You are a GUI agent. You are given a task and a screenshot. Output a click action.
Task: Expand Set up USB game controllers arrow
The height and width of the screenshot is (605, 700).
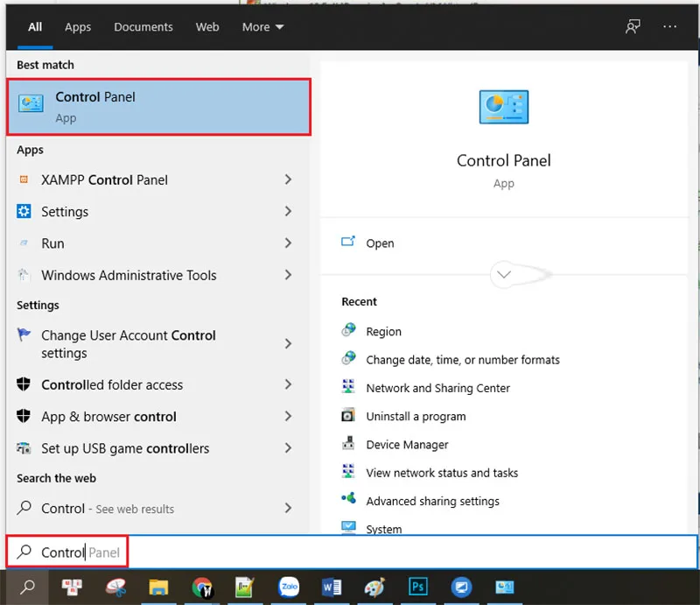pos(289,447)
